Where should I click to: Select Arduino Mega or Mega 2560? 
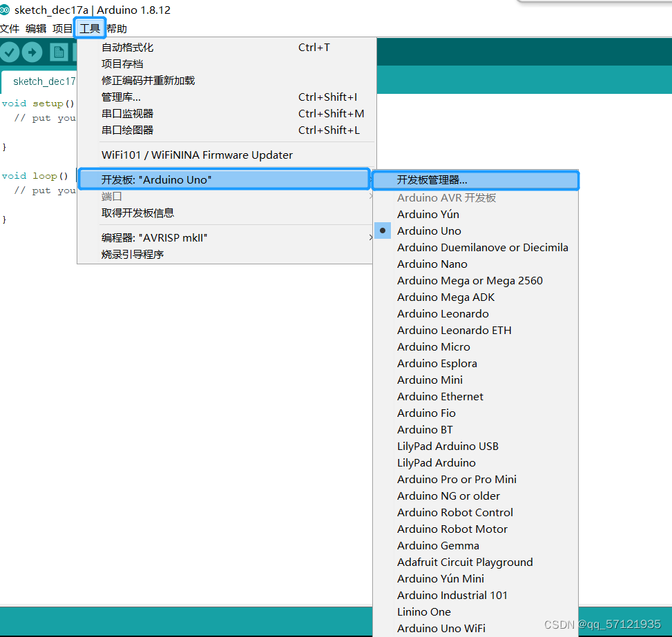coord(476,281)
